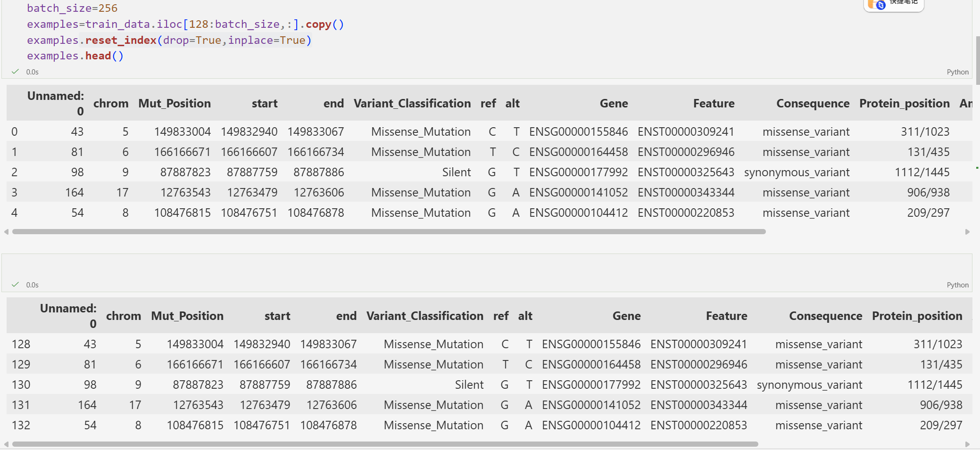Click the 快捷笔记 quick note widget icon
Screen dimensions: 980x450
(877, 5)
